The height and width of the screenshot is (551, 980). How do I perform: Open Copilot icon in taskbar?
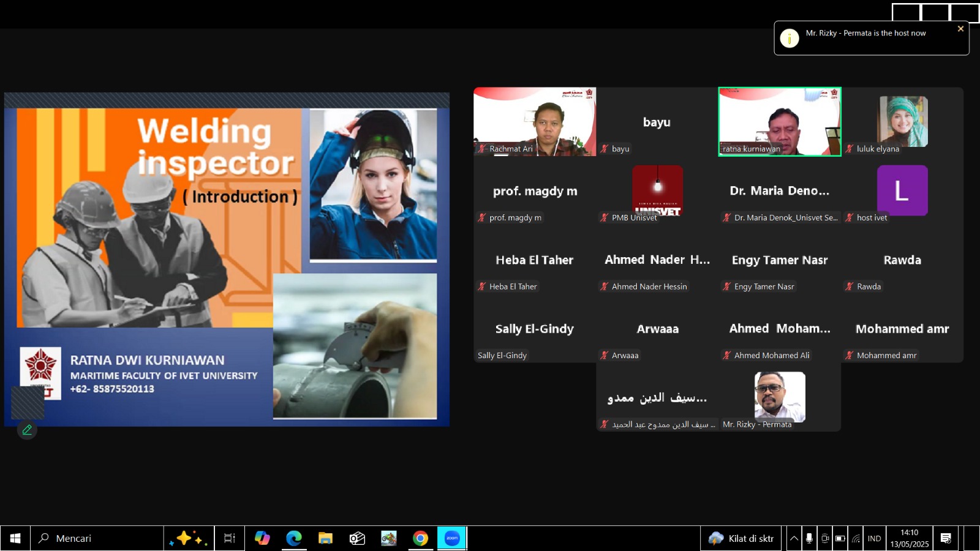(x=262, y=538)
